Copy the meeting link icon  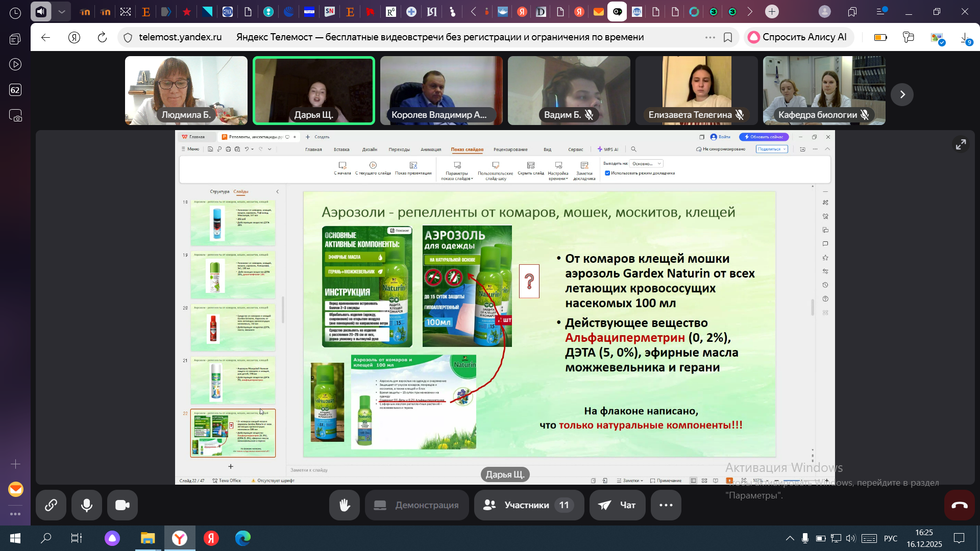point(51,505)
